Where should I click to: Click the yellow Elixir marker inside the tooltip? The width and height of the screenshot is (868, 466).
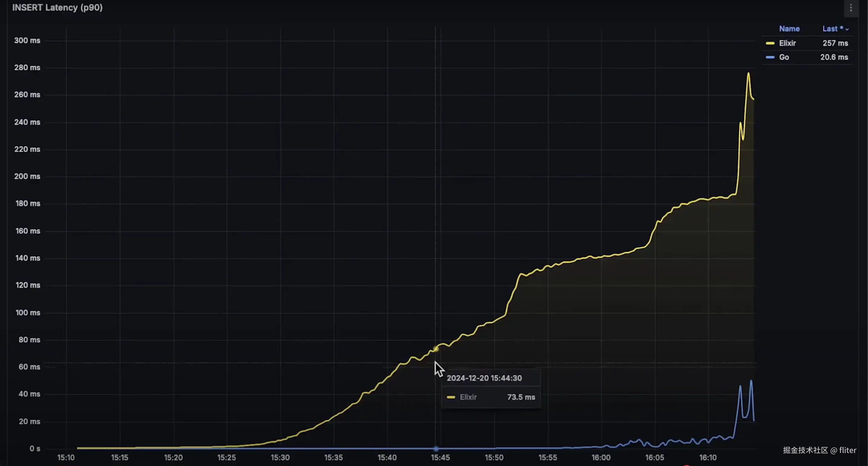(x=451, y=397)
